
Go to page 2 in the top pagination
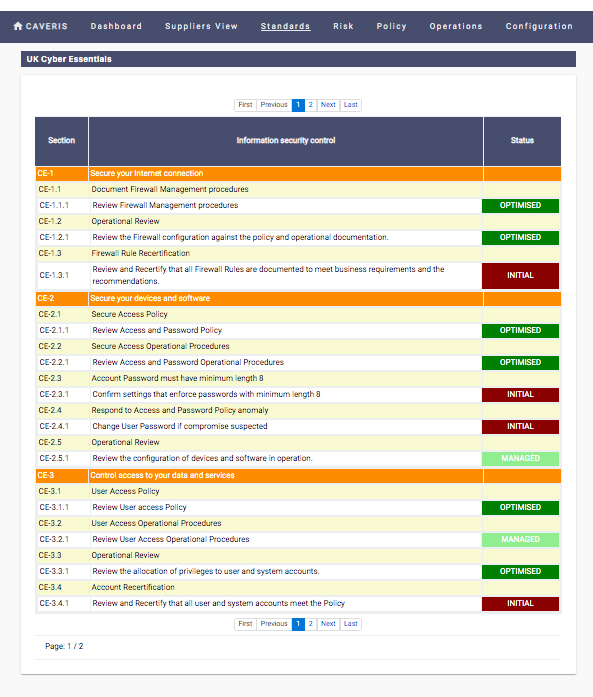point(311,105)
